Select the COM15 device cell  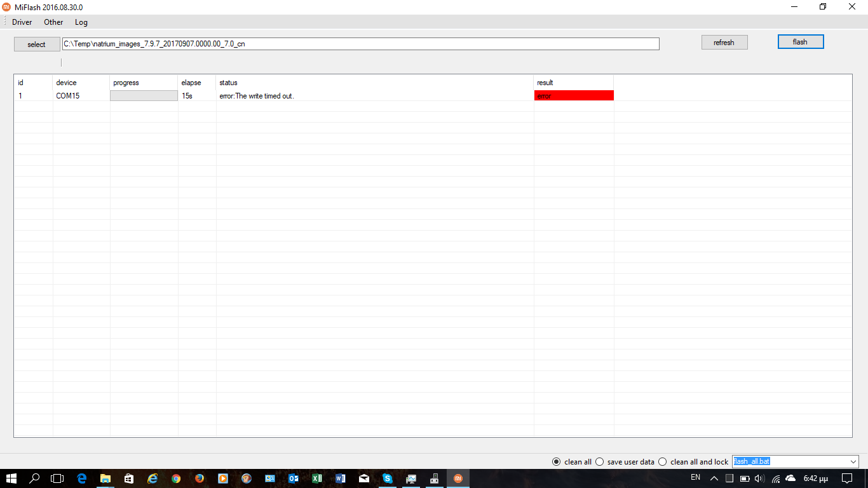pos(68,96)
